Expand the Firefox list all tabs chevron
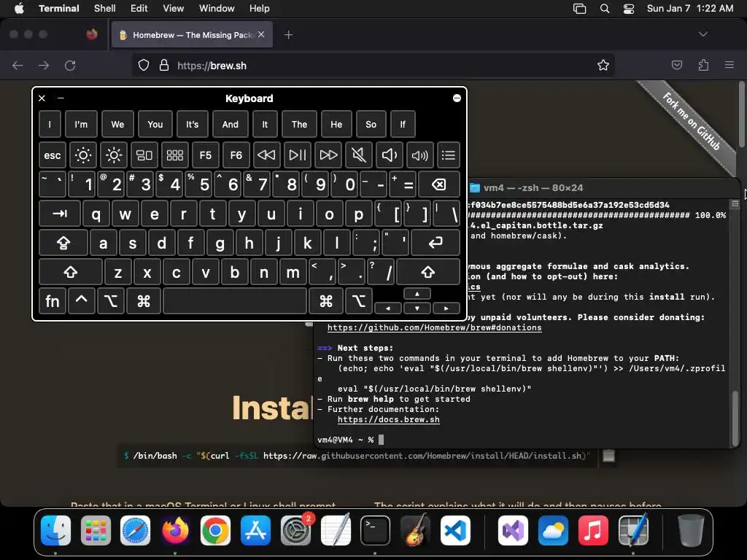The image size is (747, 560). pos(703,34)
